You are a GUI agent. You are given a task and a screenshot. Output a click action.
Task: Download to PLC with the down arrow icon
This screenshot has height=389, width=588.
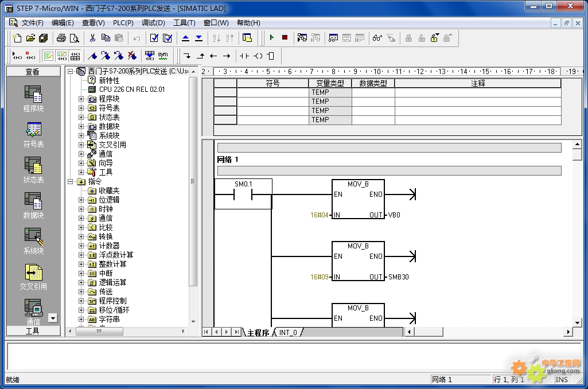coord(198,38)
